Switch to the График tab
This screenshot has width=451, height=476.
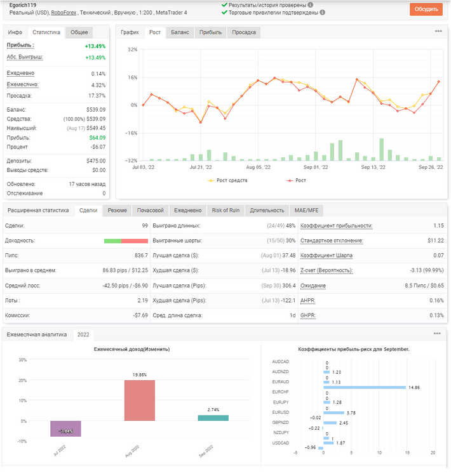(x=130, y=32)
